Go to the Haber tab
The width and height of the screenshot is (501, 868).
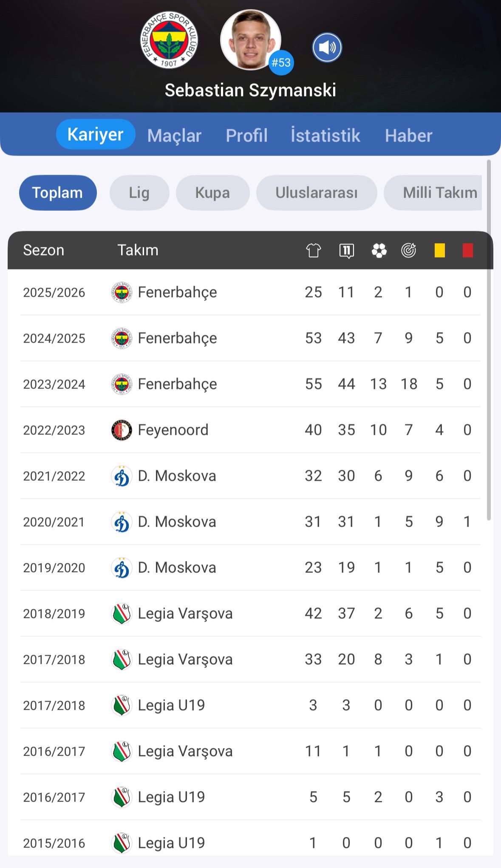(408, 136)
